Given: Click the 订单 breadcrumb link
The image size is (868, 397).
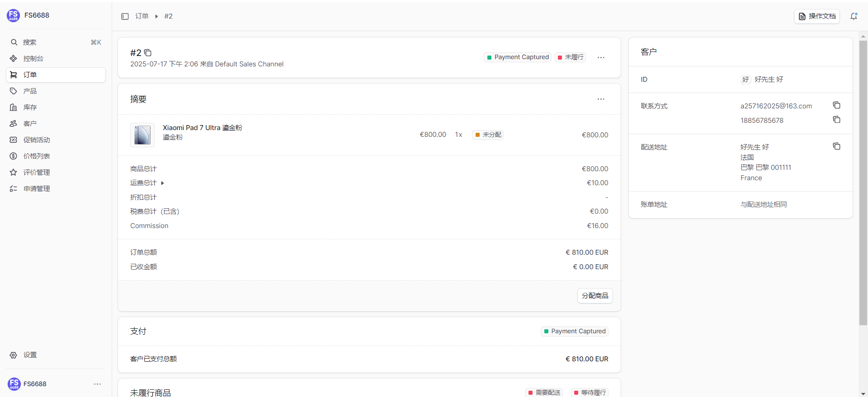Looking at the screenshot, I should [x=142, y=16].
